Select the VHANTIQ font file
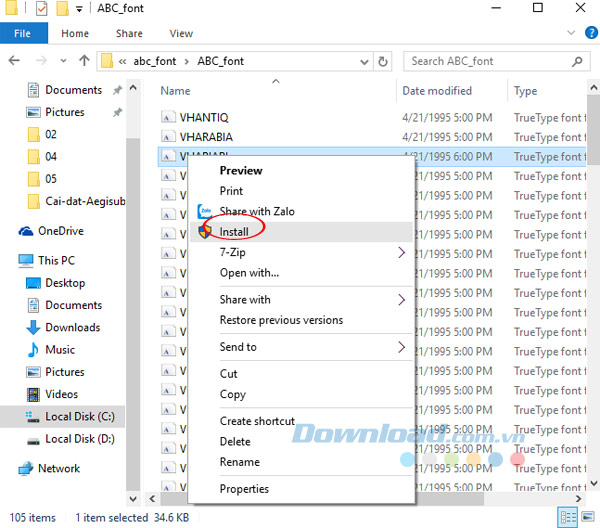Image resolution: width=600 pixels, height=528 pixels. coord(204,117)
